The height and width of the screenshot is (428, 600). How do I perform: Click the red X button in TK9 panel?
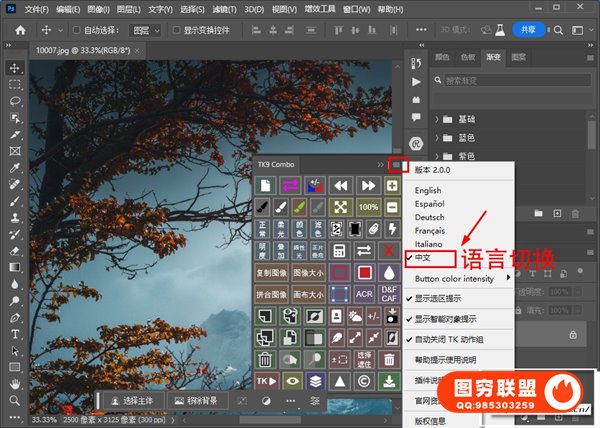(391, 250)
